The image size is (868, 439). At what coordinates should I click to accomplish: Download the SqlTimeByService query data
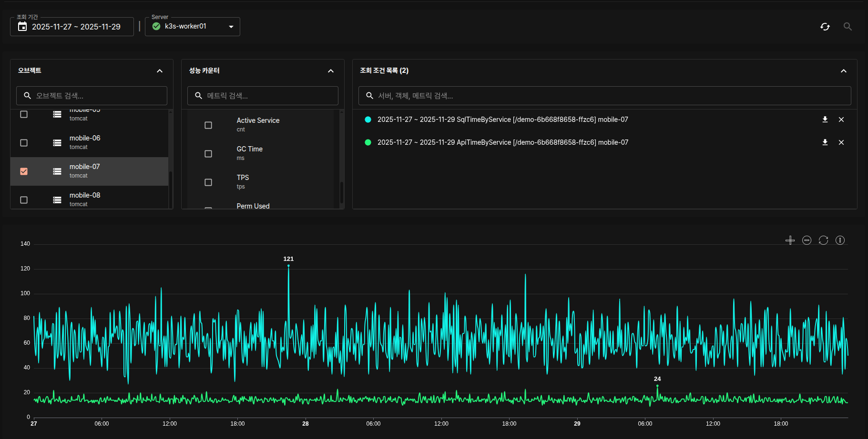click(x=825, y=120)
